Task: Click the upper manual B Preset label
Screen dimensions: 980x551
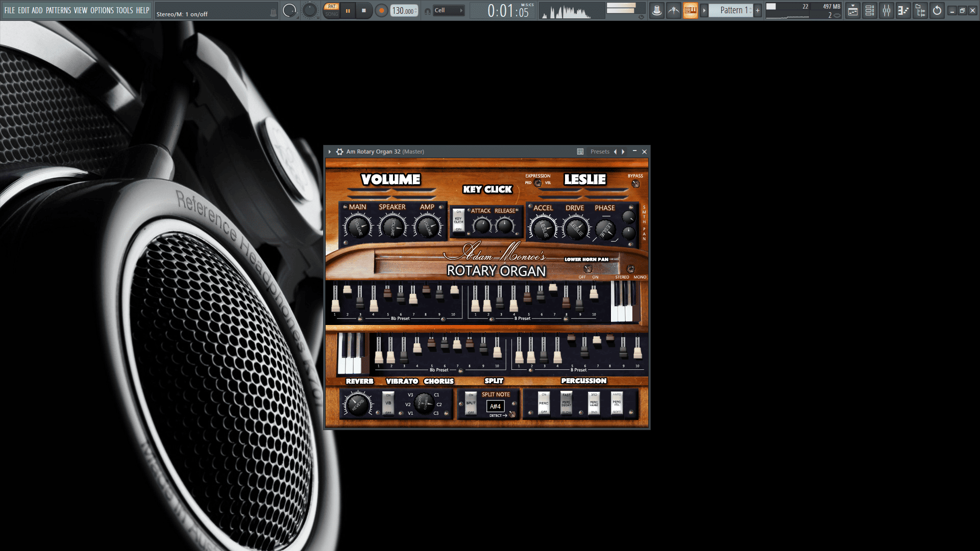Action: click(x=522, y=318)
